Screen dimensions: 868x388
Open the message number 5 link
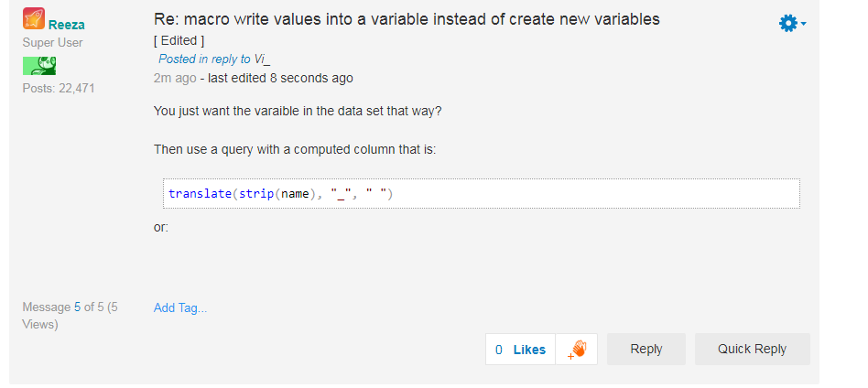coord(78,307)
